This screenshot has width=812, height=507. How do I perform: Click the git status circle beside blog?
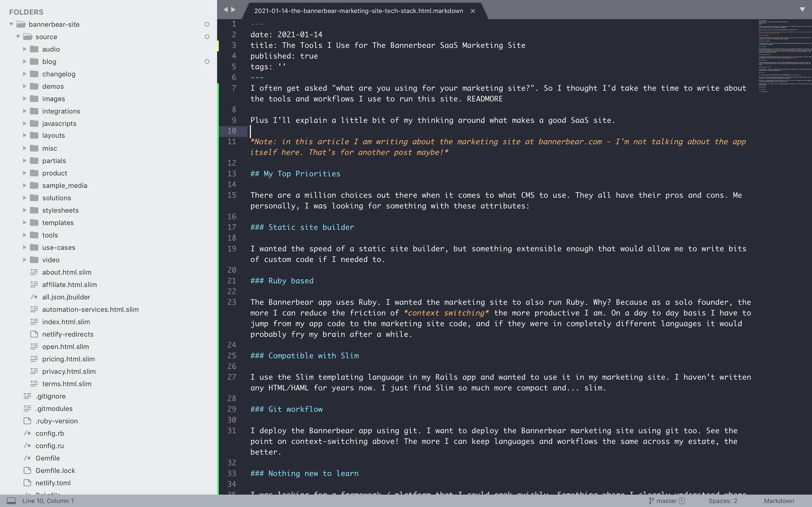pos(207,61)
